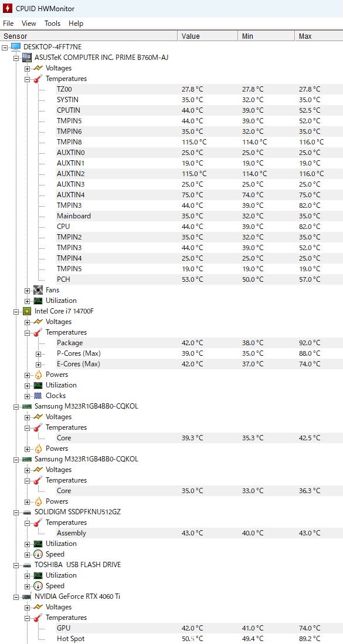
Task: Click the Package max value 92.0 °C
Action: tap(310, 342)
